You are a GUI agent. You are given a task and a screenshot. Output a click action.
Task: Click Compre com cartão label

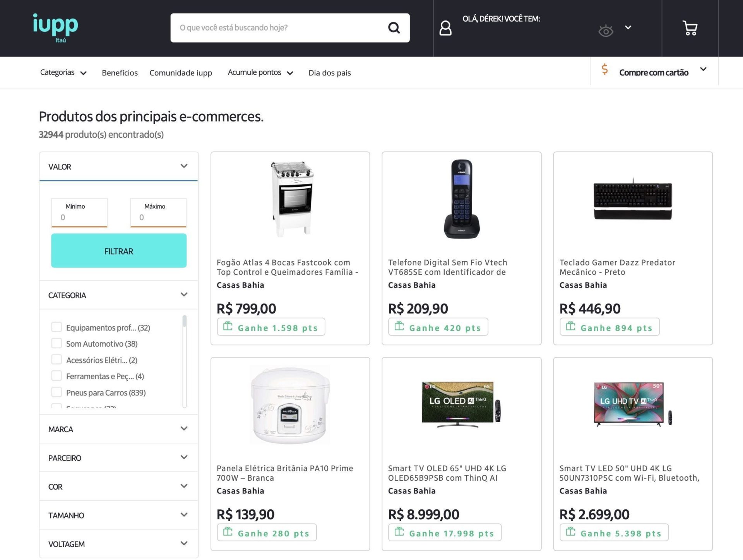[654, 72]
